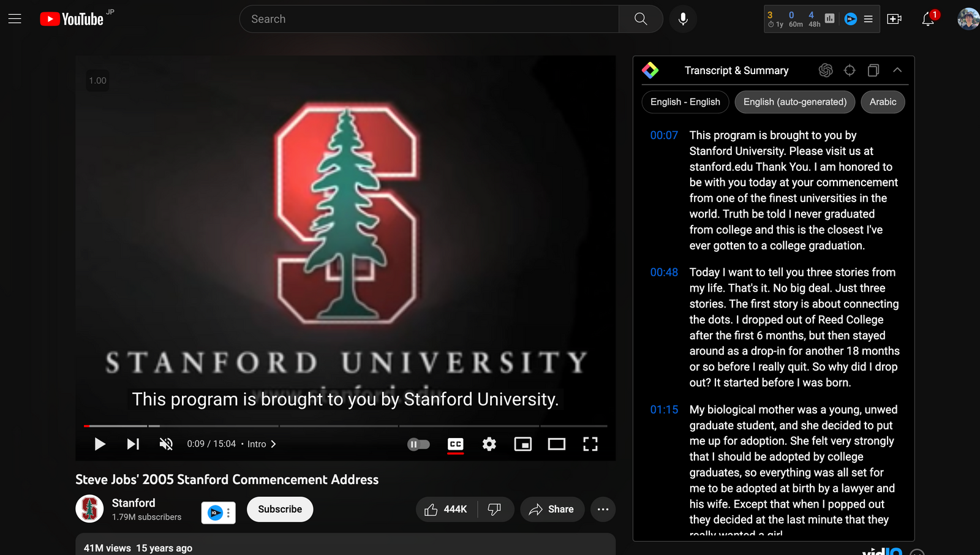Jump to transcript timestamp 00:48
Image resolution: width=980 pixels, height=555 pixels.
coord(664,272)
